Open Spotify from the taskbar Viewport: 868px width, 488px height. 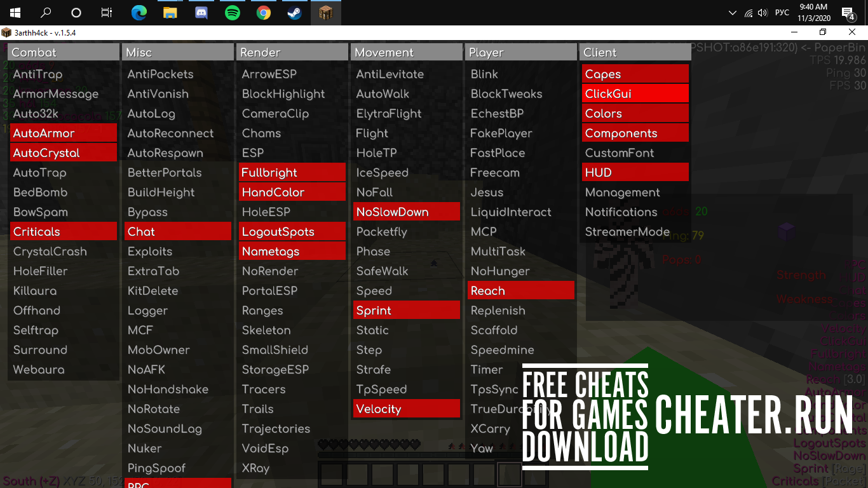click(x=233, y=12)
